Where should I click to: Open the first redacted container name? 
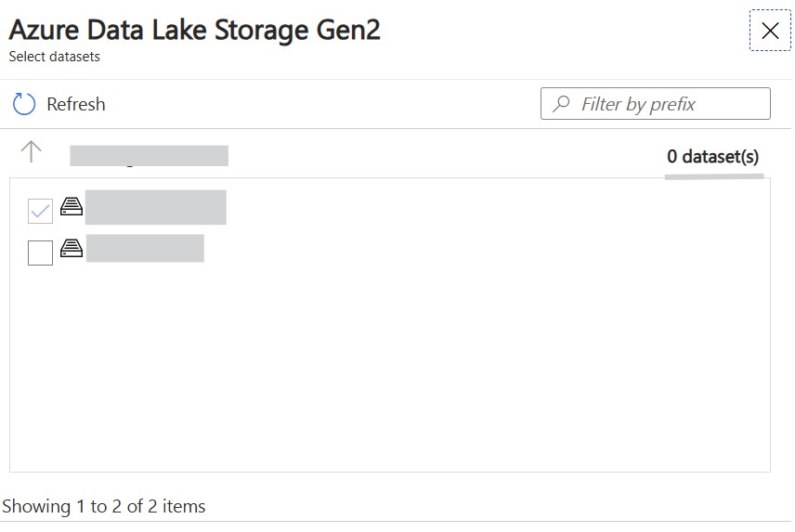tap(156, 207)
